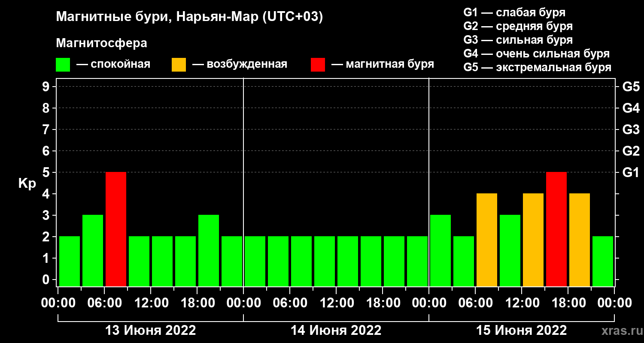Click the «06:00» time label for 15 June
644x343 pixels.
pyautogui.click(x=475, y=303)
